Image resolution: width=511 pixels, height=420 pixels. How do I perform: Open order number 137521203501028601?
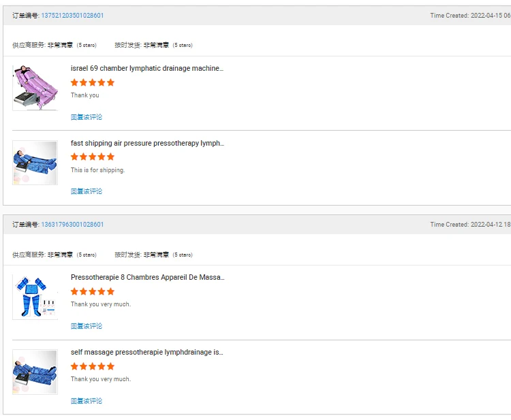point(72,16)
